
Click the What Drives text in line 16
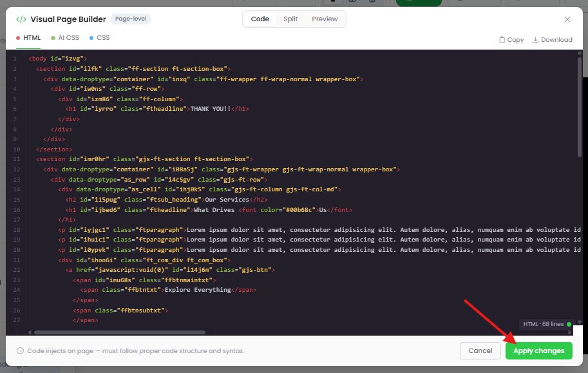coord(214,210)
